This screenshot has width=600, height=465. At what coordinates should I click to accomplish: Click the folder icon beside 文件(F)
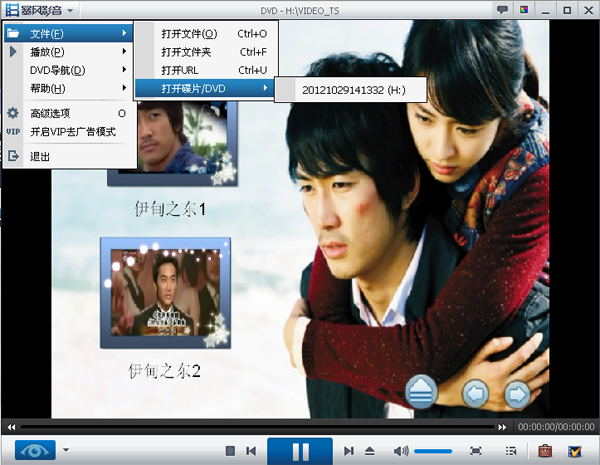tap(13, 33)
